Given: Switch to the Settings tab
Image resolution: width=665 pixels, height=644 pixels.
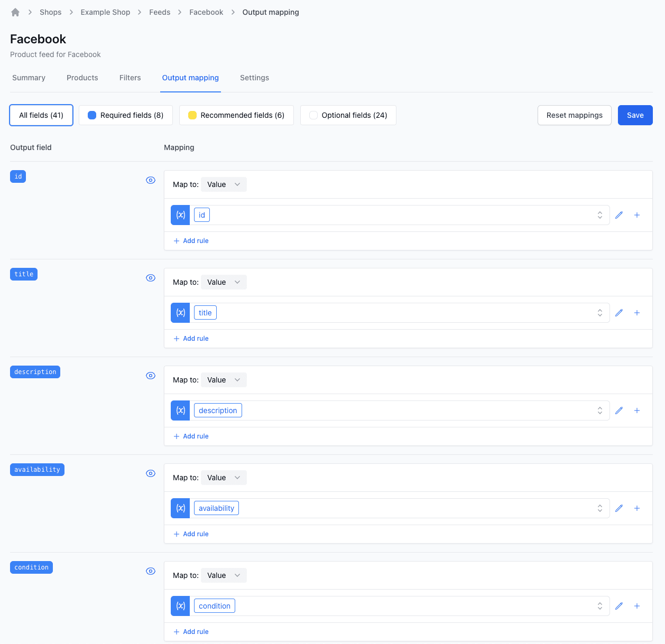Looking at the screenshot, I should click(x=254, y=78).
